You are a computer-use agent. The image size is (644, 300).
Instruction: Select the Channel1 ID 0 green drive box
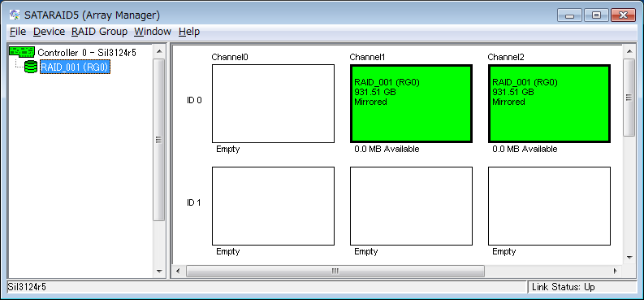pyautogui.click(x=411, y=103)
